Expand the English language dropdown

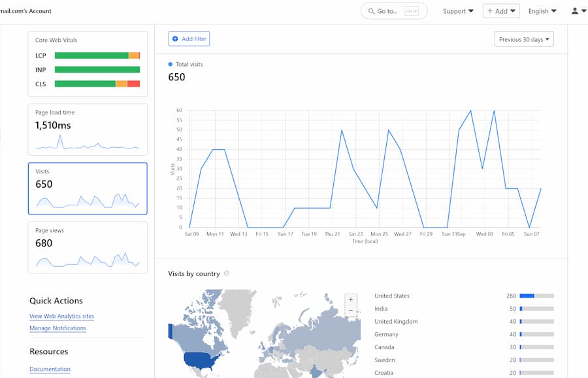coord(542,10)
